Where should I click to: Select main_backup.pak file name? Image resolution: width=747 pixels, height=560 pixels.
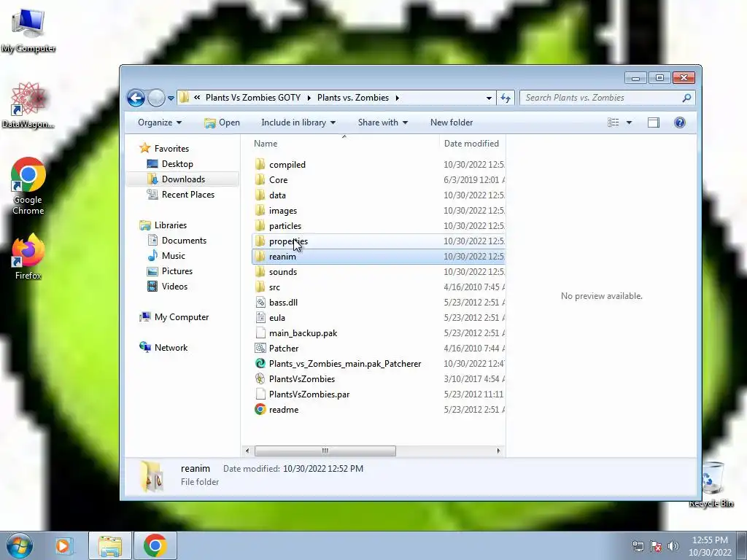pos(303,332)
